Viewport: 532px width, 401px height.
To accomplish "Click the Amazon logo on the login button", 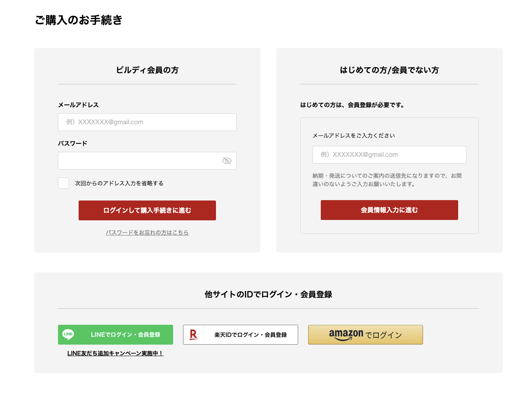I will pyautogui.click(x=346, y=334).
